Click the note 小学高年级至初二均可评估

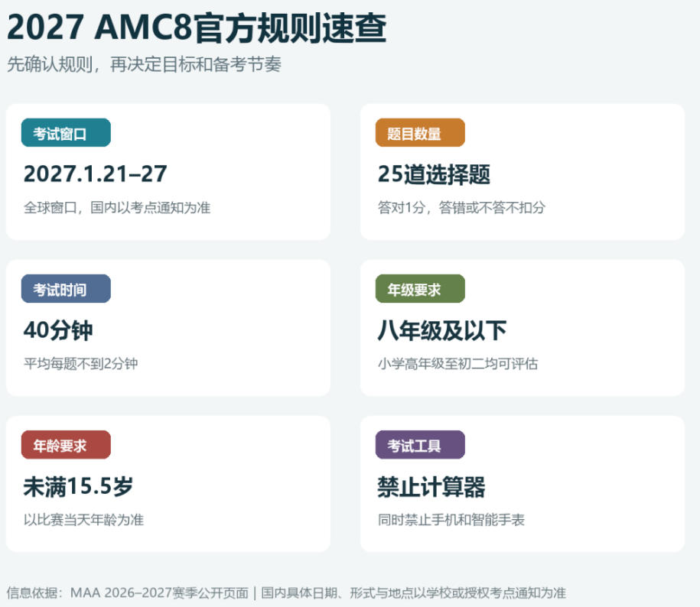point(458,363)
